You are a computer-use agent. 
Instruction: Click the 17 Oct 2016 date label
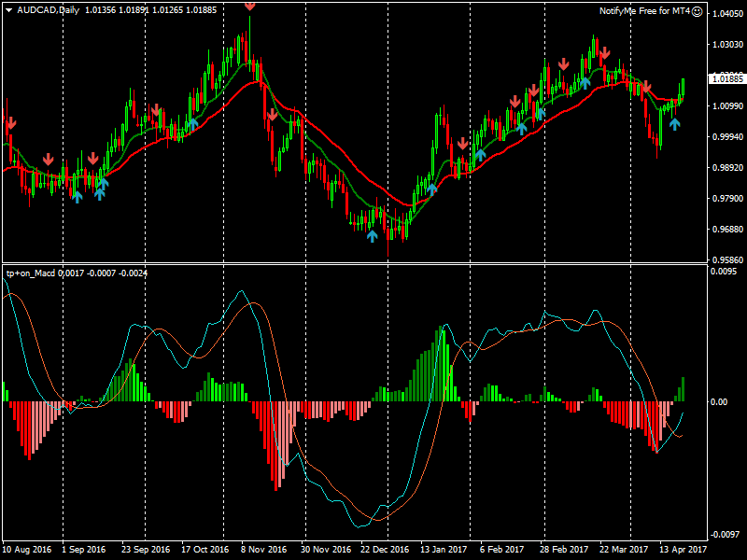pos(204,550)
